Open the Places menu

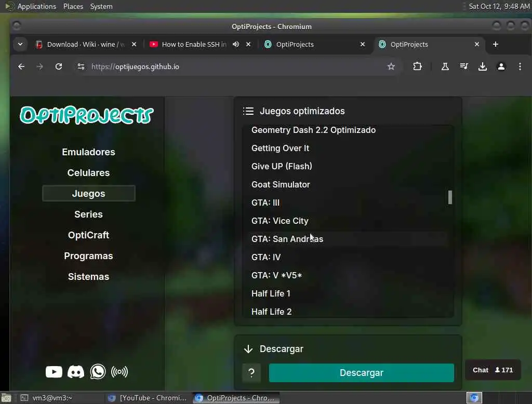tap(73, 6)
